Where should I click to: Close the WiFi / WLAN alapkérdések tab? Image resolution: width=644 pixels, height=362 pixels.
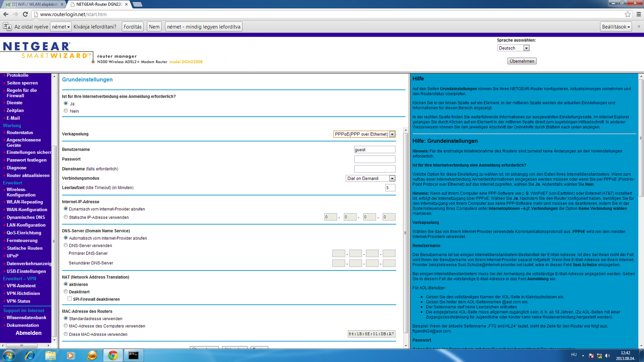[62, 4]
